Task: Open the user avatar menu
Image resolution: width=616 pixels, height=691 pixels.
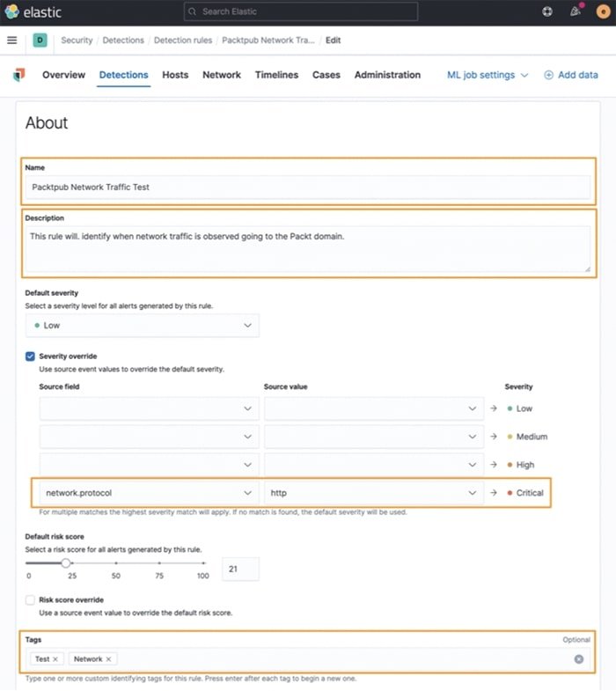Action: pos(603,12)
